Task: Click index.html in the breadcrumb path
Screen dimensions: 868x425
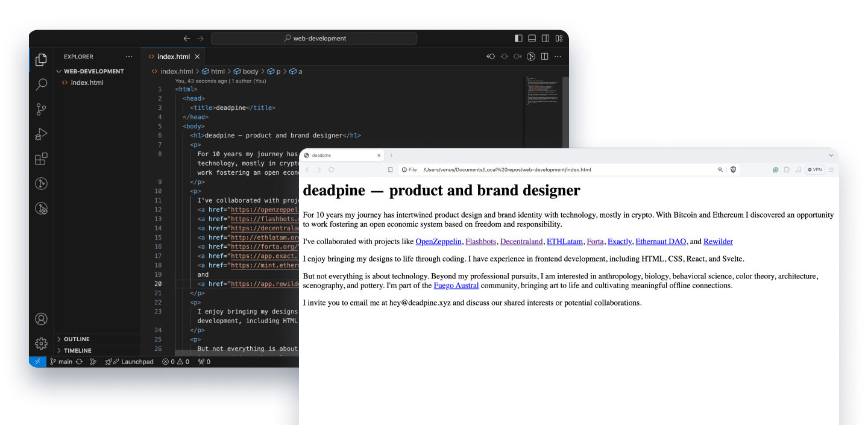Action: tap(172, 71)
